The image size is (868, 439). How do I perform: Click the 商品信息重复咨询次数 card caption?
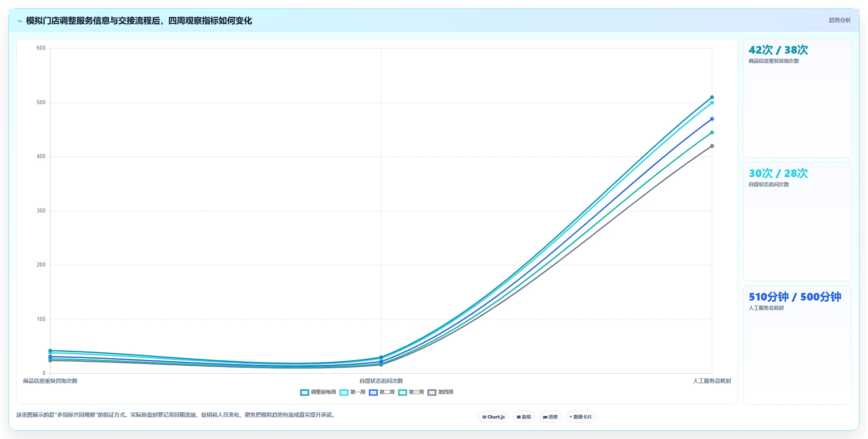[x=774, y=61]
